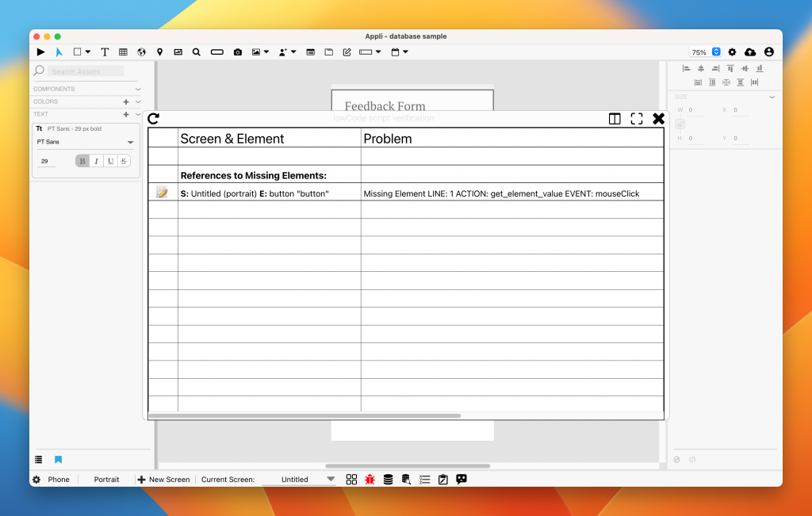812x516 pixels.
Task: Collapse the SIZE section chevron
Action: click(772, 97)
